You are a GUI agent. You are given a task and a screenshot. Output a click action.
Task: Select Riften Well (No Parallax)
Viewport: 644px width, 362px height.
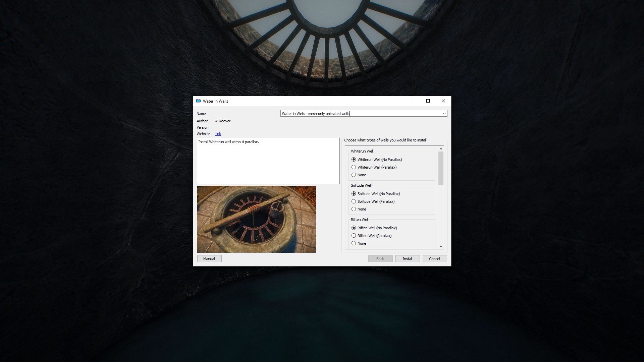coord(354,228)
